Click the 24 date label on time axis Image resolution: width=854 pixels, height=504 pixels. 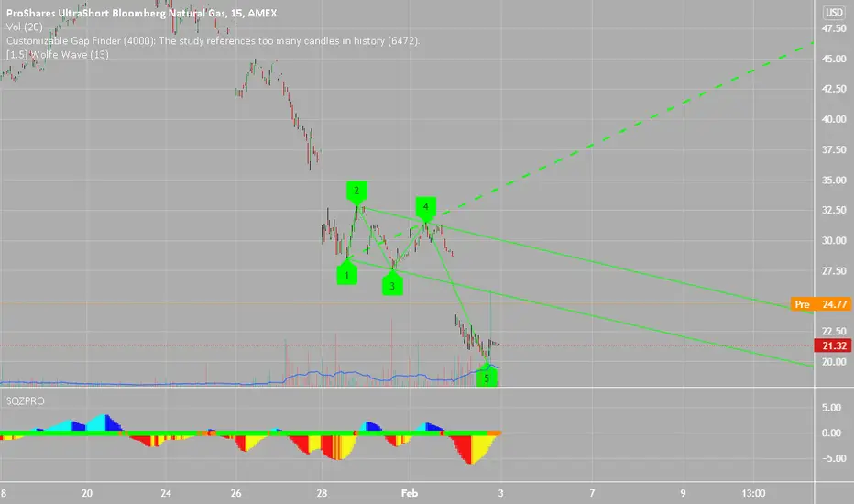[166, 493]
